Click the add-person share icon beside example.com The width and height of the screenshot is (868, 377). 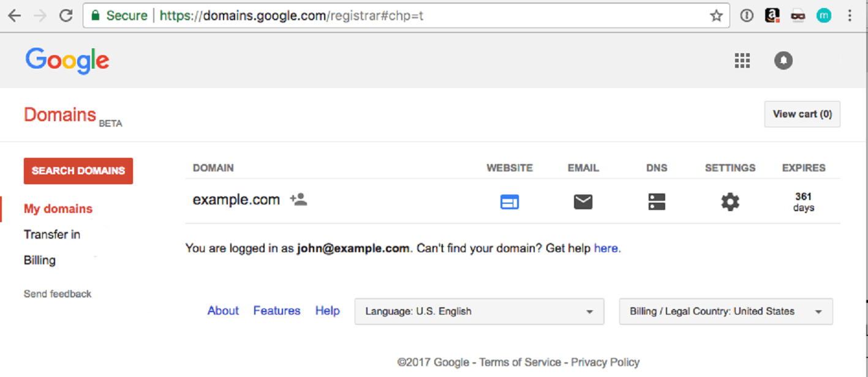pos(298,200)
